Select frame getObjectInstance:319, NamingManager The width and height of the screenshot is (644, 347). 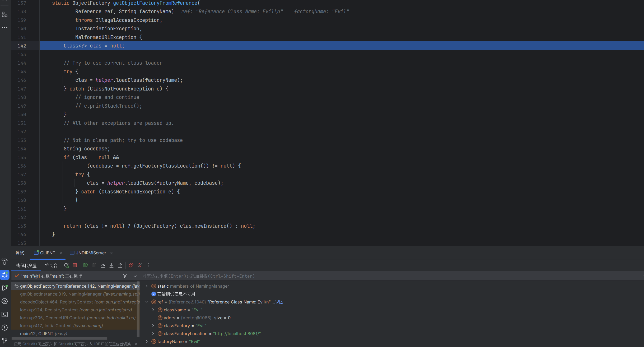point(76,294)
